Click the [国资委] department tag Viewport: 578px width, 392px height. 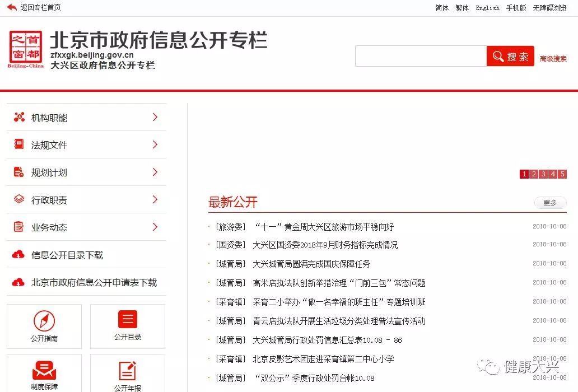(x=231, y=245)
